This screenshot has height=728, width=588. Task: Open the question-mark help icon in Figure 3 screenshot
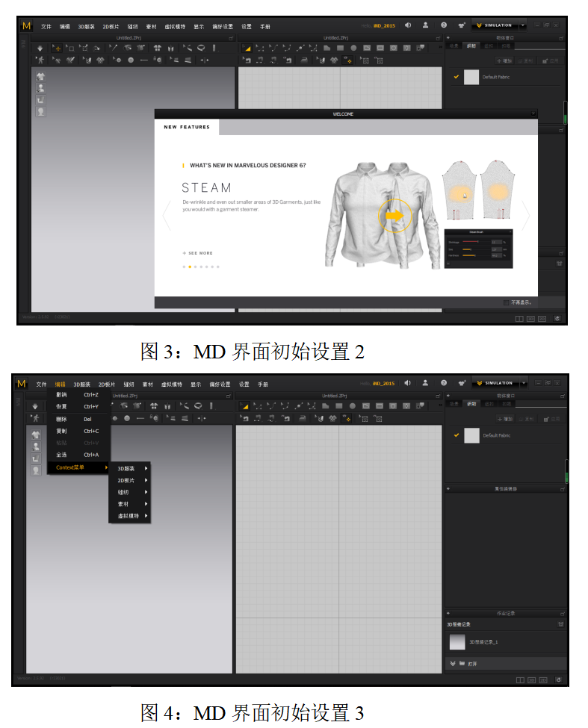pos(444,25)
